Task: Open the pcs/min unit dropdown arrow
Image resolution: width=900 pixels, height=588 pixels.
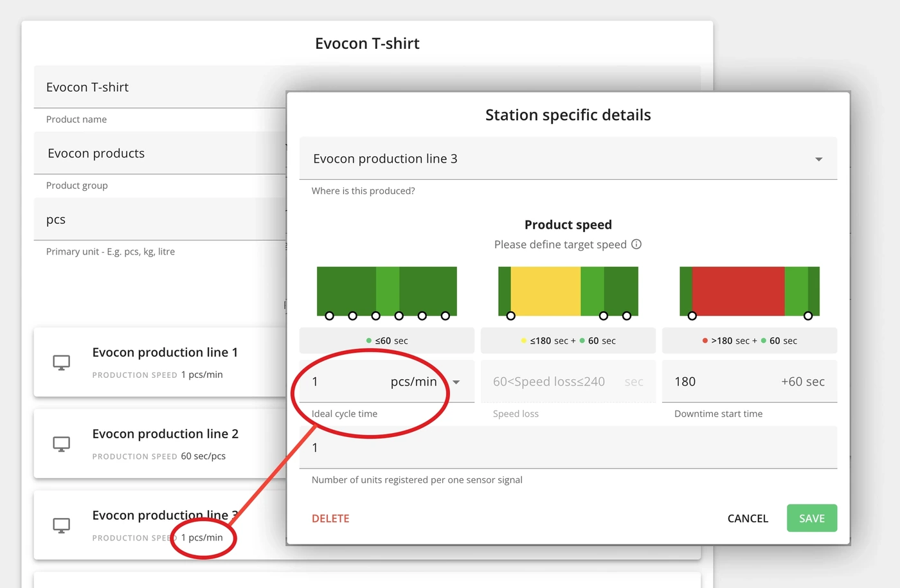Action: pos(456,382)
